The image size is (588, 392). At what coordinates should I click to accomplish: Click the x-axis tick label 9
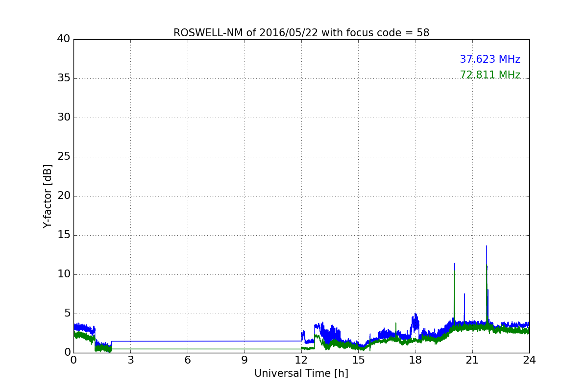(x=245, y=360)
